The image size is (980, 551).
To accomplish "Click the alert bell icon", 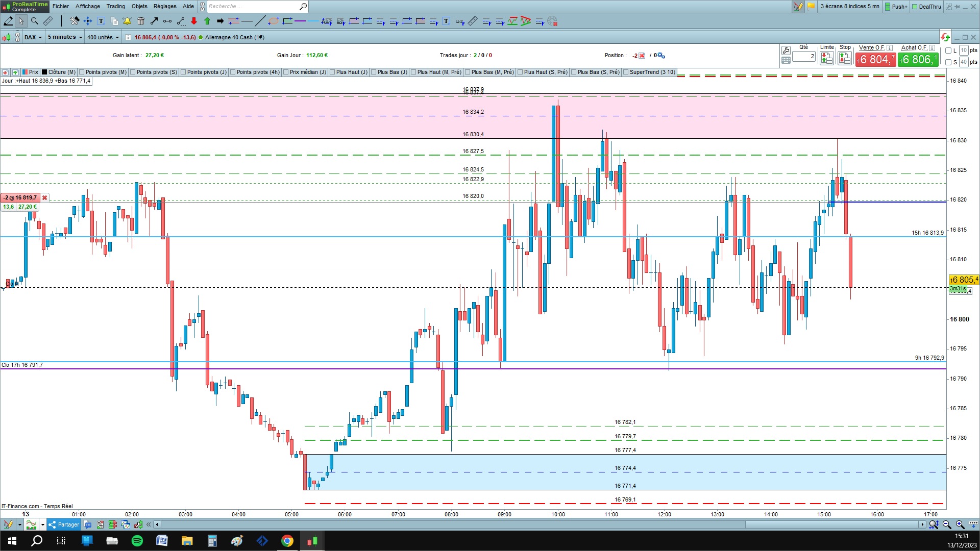I will 127,21.
